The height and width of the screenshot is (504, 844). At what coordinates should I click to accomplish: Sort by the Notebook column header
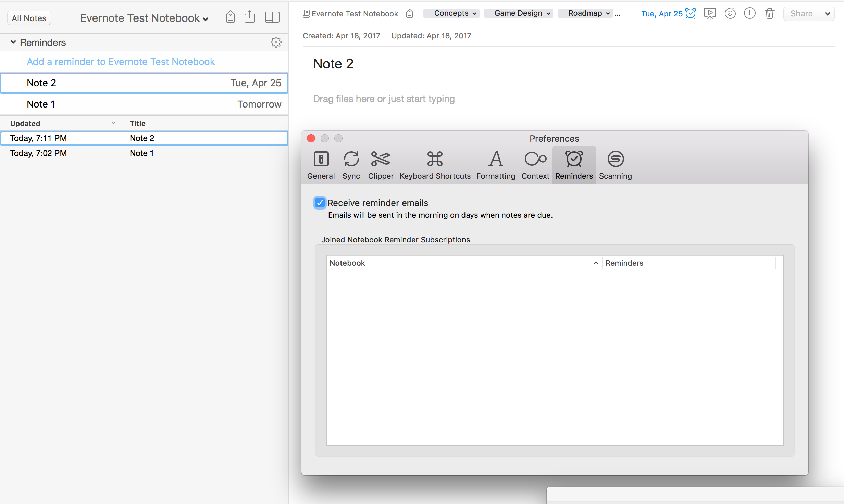(x=464, y=263)
